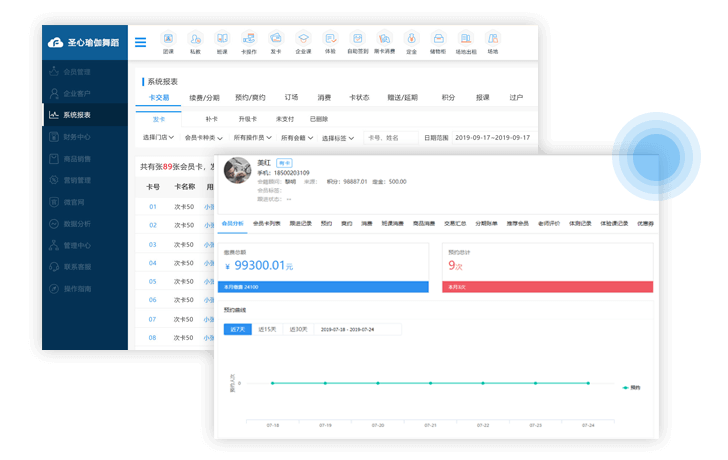
Task: Open 营销管理 in the sidebar
Action: point(84,180)
